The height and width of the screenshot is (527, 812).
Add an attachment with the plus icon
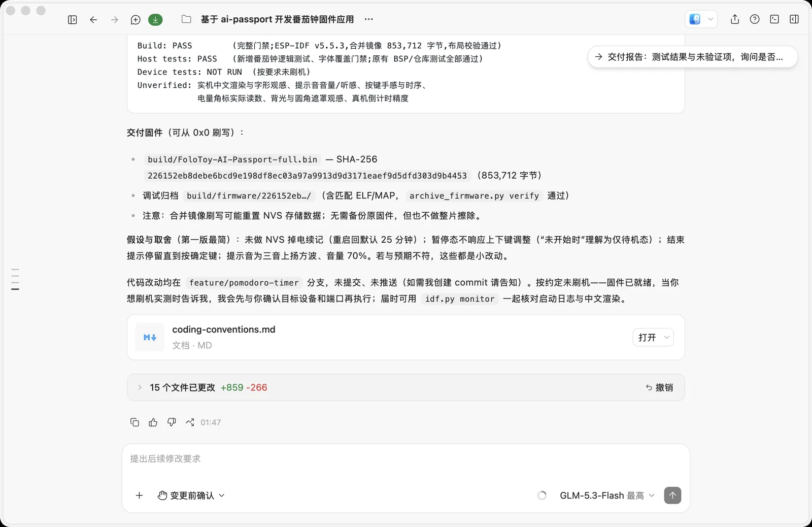139,496
